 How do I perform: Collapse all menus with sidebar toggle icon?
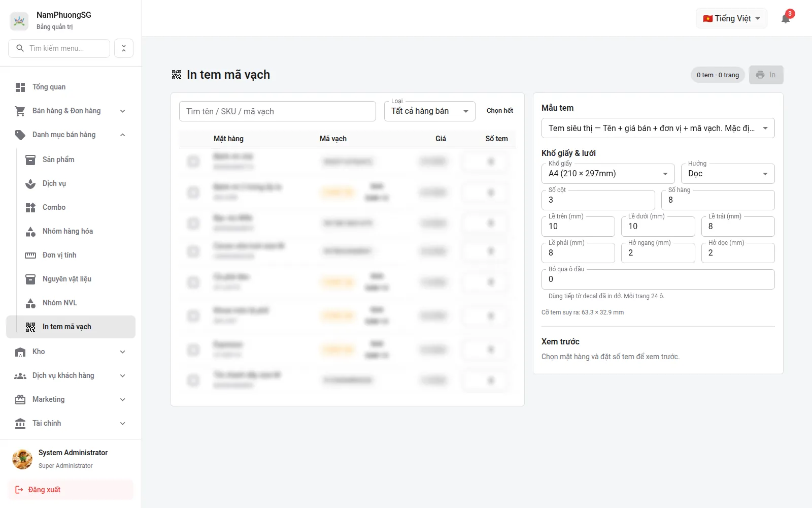coord(124,48)
